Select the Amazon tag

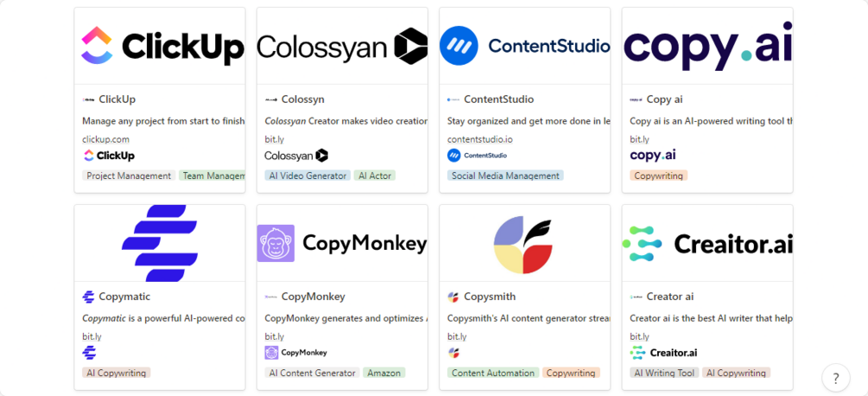tap(384, 373)
